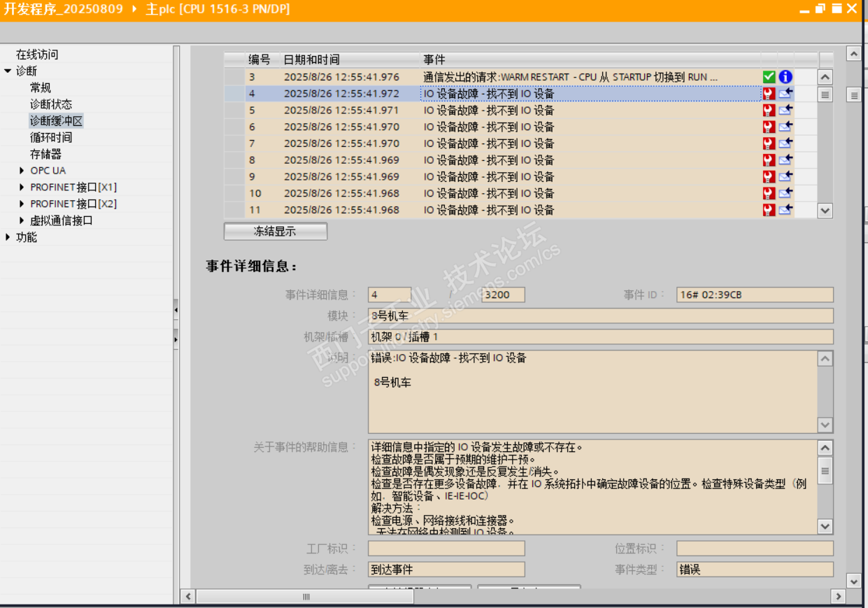Expand the PROFINET接口[X1] node
The height and width of the screenshot is (608, 868).
[22, 188]
